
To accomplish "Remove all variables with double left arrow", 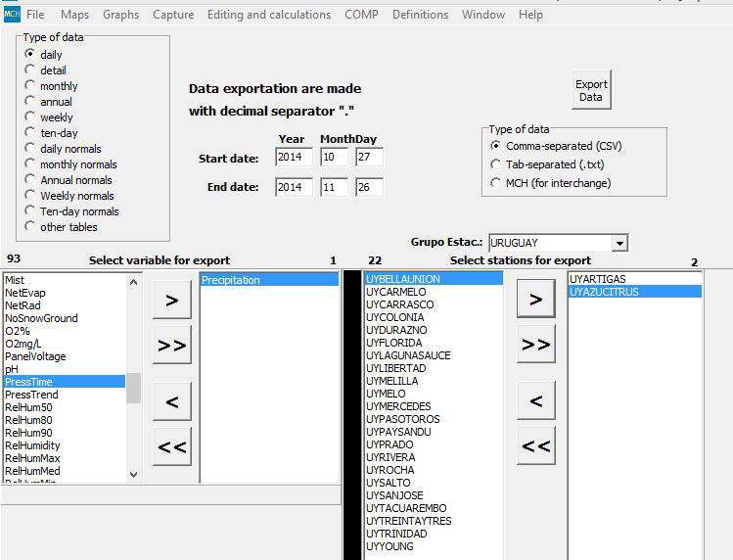I will tap(171, 446).
